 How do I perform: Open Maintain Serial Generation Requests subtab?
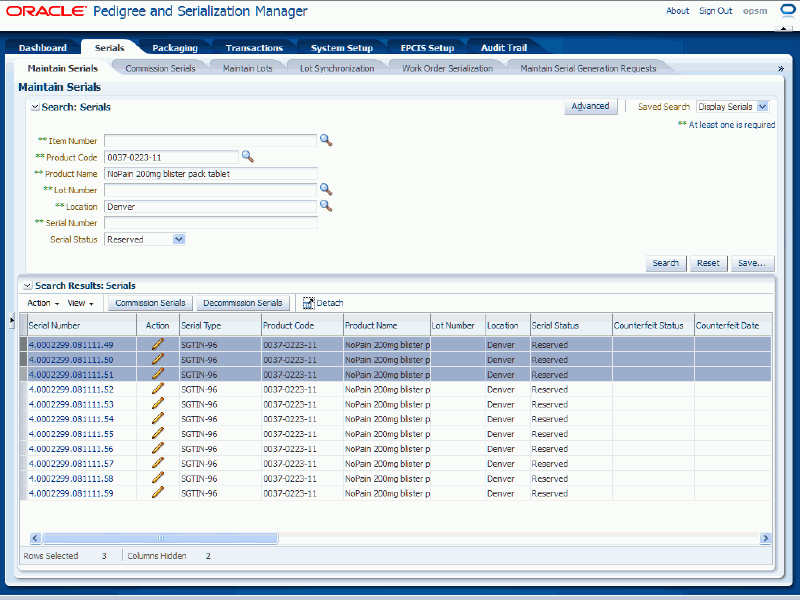pos(588,68)
